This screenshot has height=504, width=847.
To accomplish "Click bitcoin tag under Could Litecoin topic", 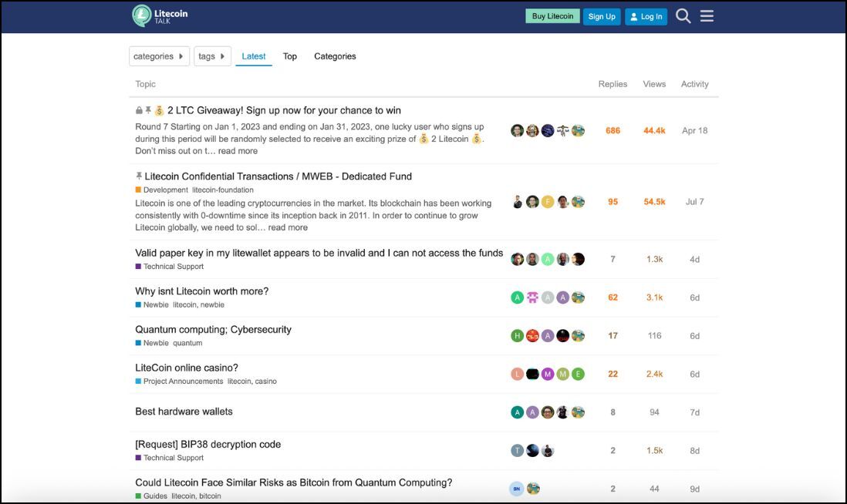I will 210,496.
